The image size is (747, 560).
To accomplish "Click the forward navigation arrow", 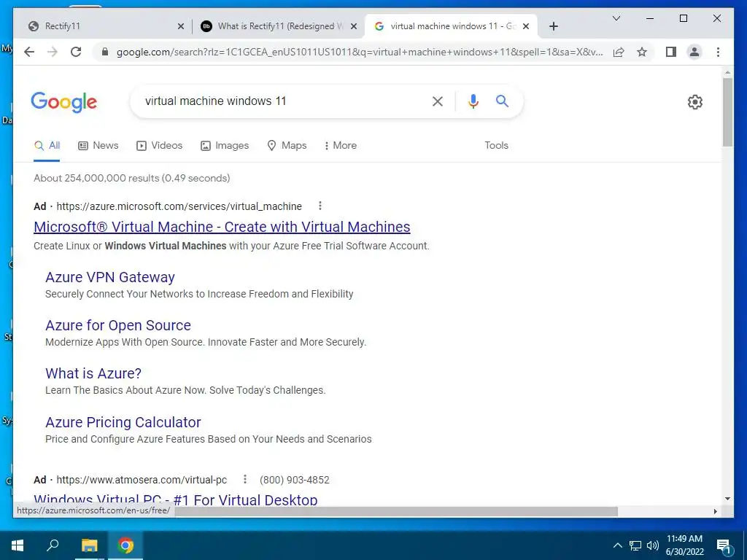I will (x=53, y=52).
